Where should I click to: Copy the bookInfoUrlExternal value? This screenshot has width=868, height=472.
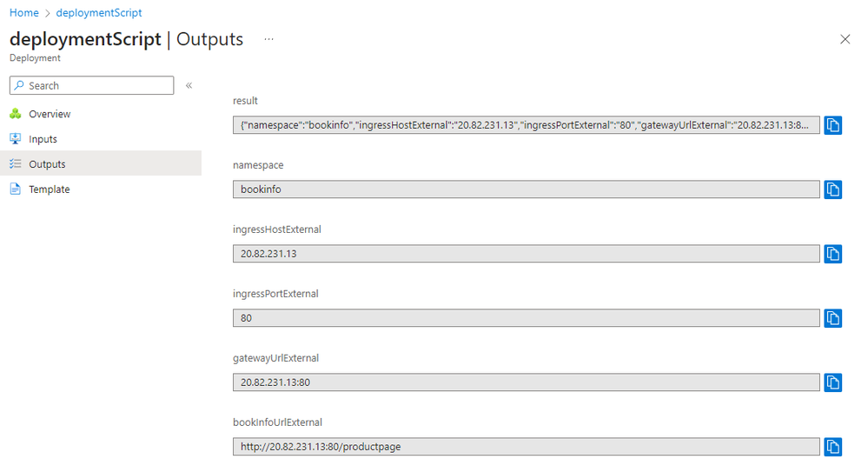click(x=832, y=447)
